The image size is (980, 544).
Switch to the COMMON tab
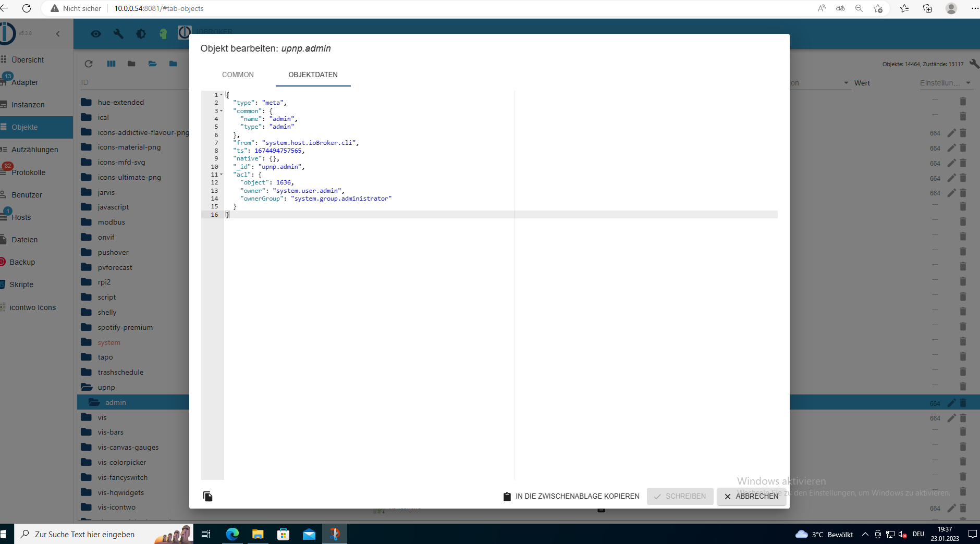coord(238,75)
